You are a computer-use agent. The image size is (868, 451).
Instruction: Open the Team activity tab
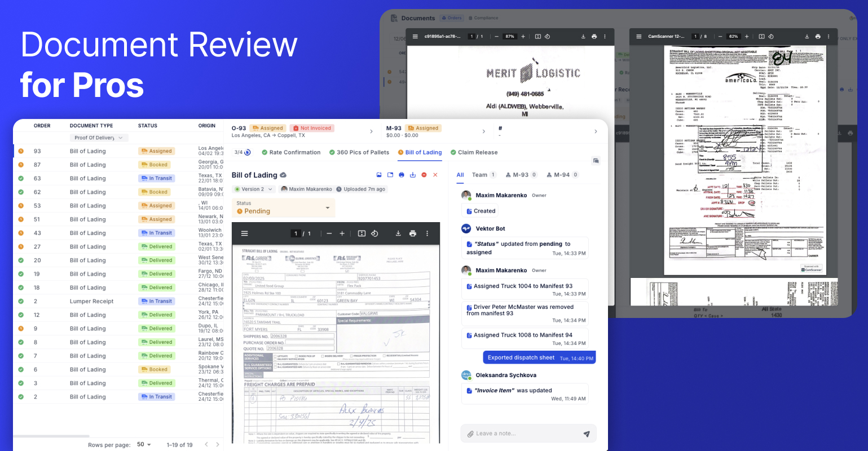click(484, 175)
